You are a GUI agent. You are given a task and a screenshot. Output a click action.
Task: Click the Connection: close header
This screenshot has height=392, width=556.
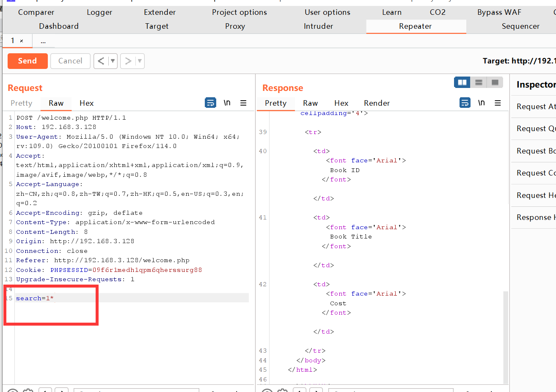pos(52,251)
